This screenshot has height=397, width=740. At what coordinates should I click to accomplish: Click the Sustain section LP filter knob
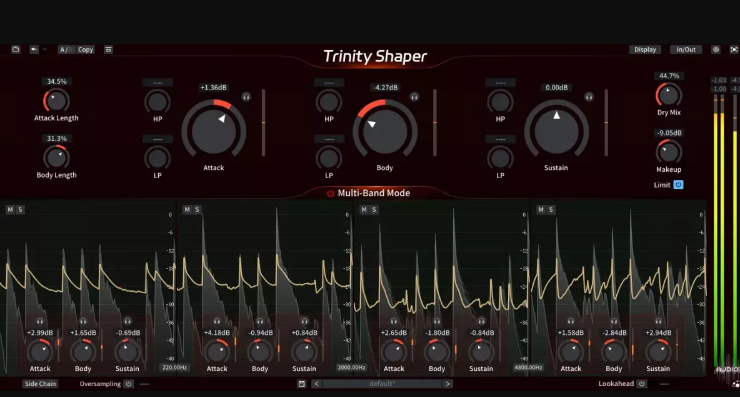[x=500, y=158]
